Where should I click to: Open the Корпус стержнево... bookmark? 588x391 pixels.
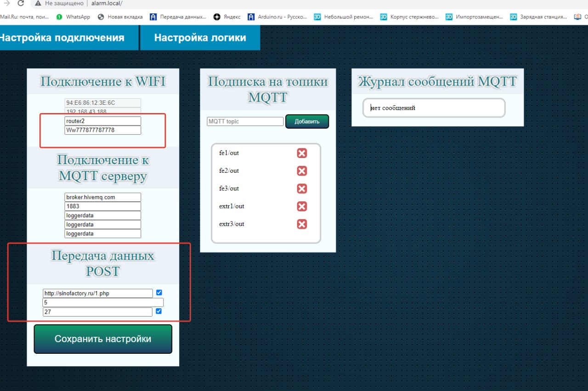[410, 17]
